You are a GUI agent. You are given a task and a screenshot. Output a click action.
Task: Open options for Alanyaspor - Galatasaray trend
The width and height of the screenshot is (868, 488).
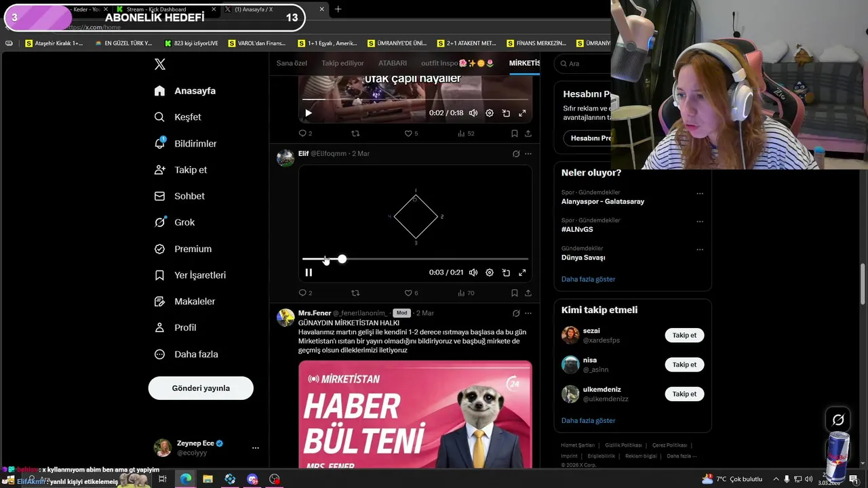tap(700, 193)
